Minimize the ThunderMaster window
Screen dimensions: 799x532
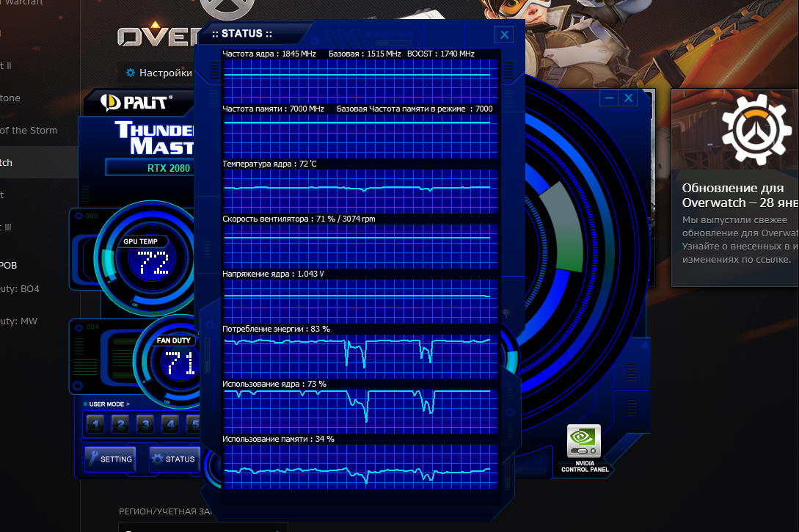pyautogui.click(x=609, y=98)
